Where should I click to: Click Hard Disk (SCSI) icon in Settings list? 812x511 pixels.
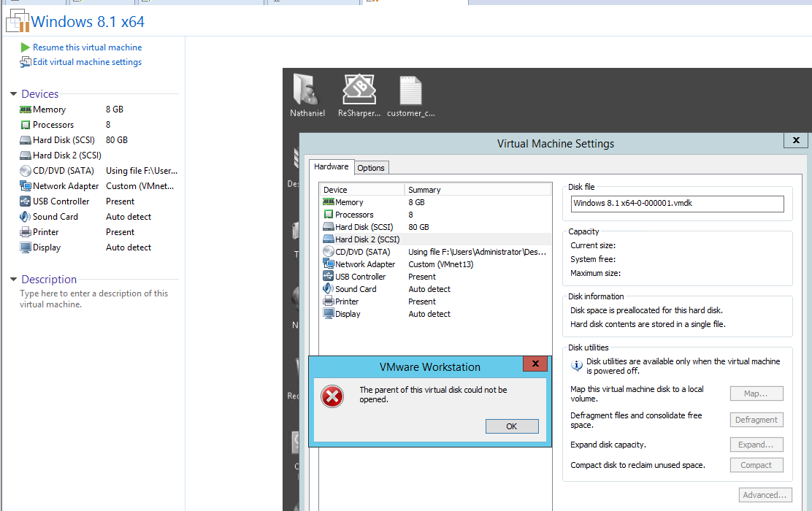tap(329, 227)
